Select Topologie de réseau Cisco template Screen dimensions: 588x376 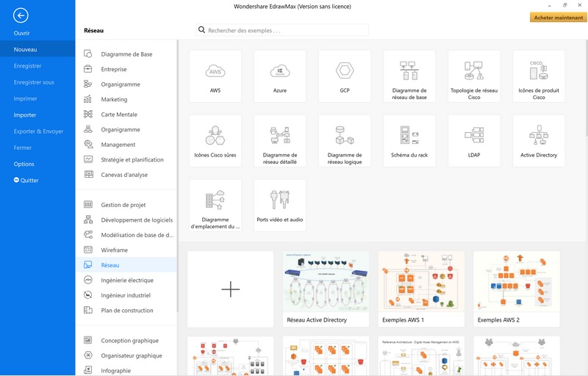(474, 76)
